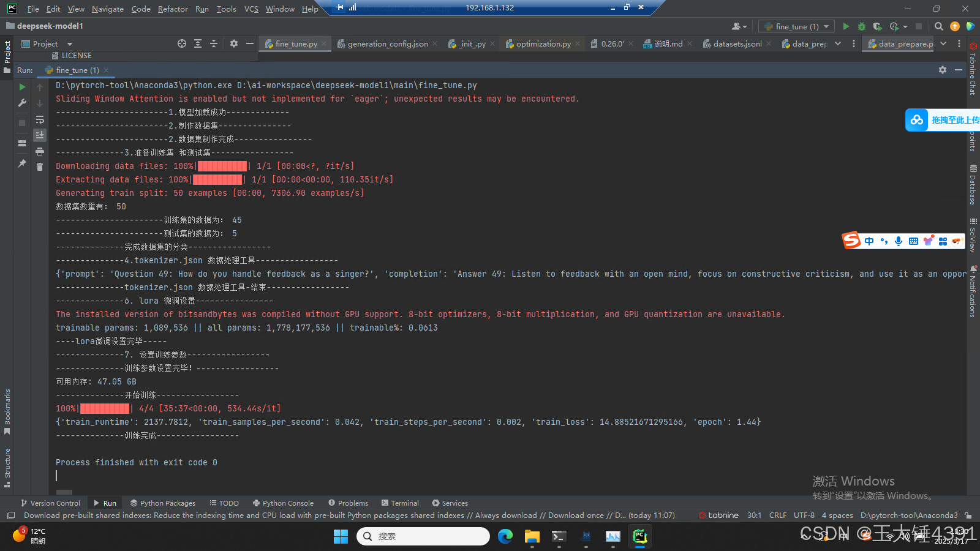Toggle soft-wrap in the Run console
The image size is (980, 551).
tap(40, 120)
